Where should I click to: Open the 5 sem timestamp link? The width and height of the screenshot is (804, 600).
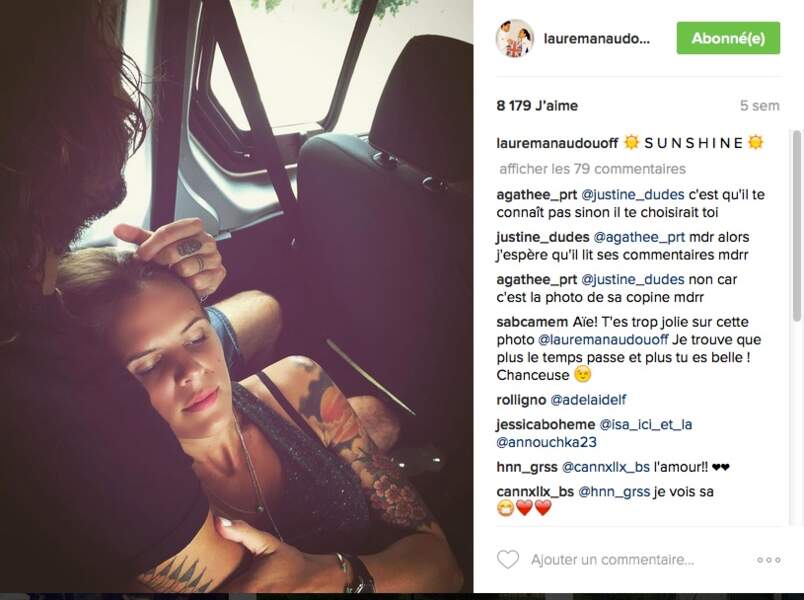coord(759,106)
